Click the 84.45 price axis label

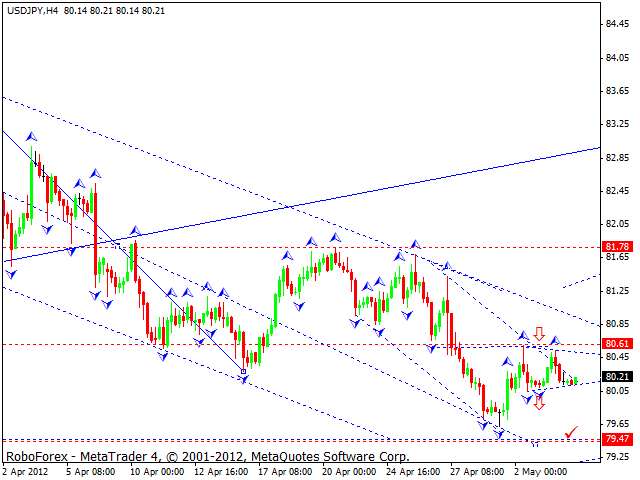point(617,24)
